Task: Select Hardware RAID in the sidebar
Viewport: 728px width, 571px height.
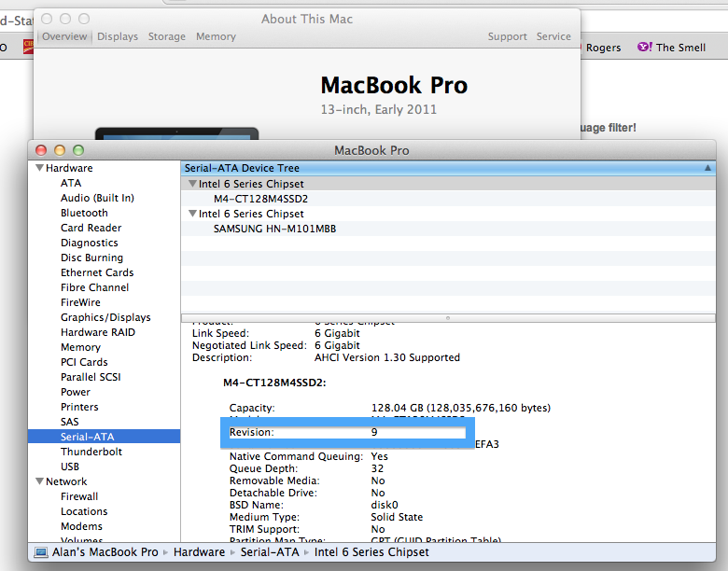Action: pos(97,332)
